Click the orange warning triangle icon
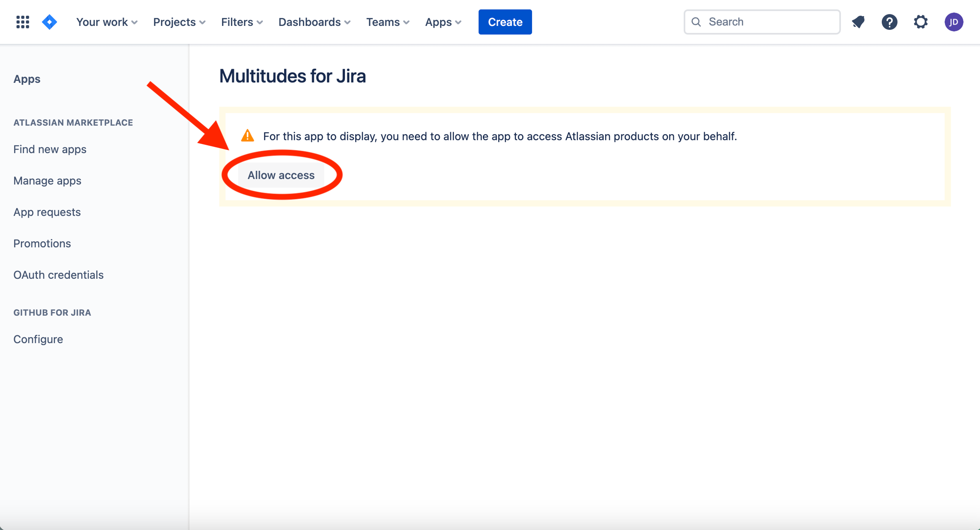980x530 pixels. tap(248, 136)
